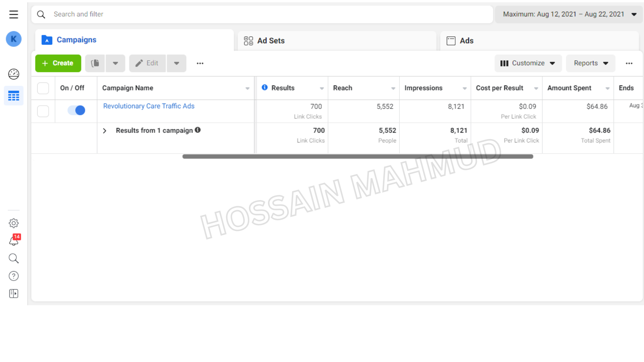This screenshot has width=644, height=362.
Task: Open the Customize columns dropdown
Action: (x=528, y=63)
